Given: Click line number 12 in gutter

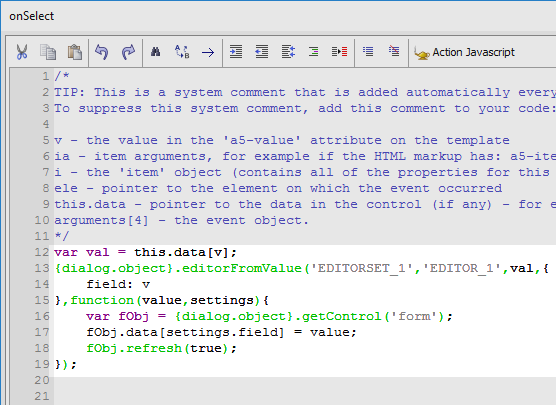Looking at the screenshot, I should (42, 253).
